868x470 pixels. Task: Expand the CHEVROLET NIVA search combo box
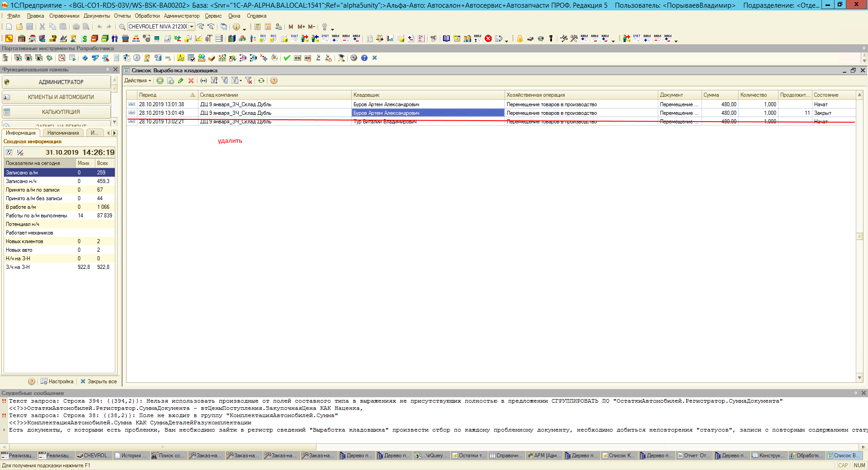click(192, 27)
